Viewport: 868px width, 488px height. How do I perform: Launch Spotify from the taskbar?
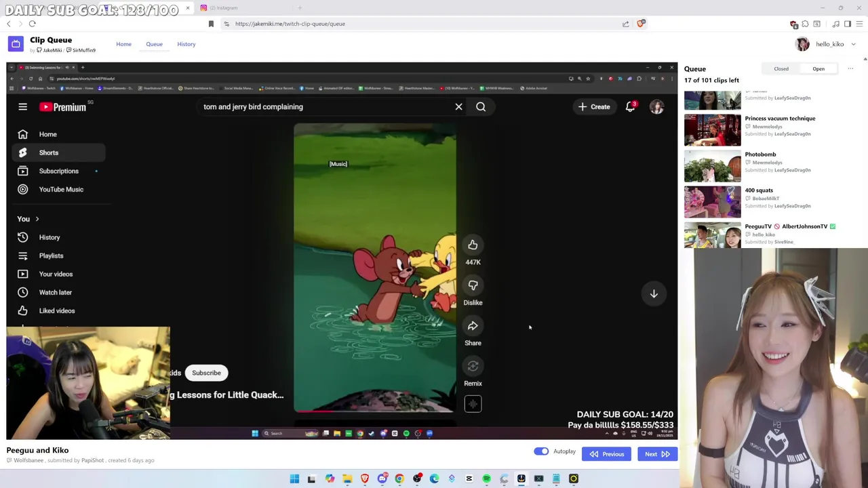click(x=486, y=479)
